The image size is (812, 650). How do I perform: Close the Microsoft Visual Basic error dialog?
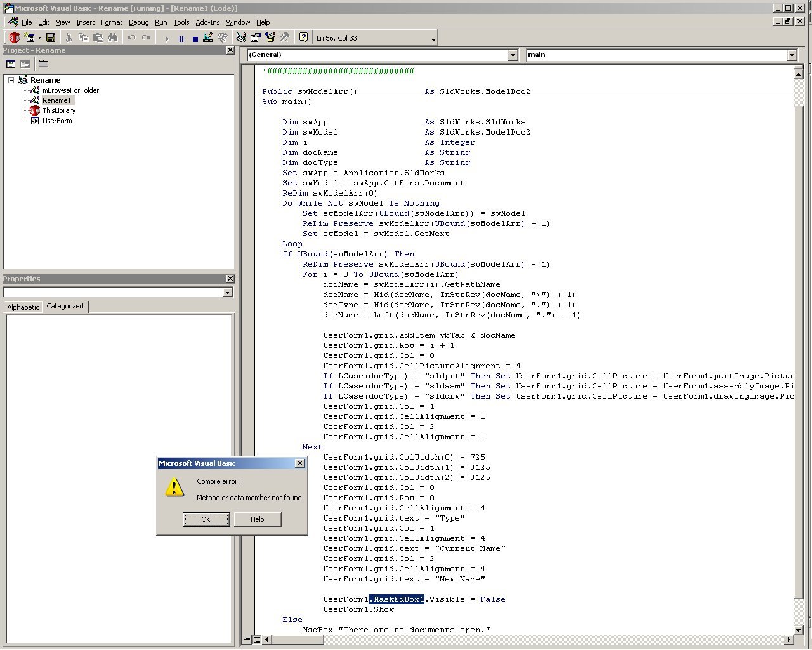pos(300,463)
